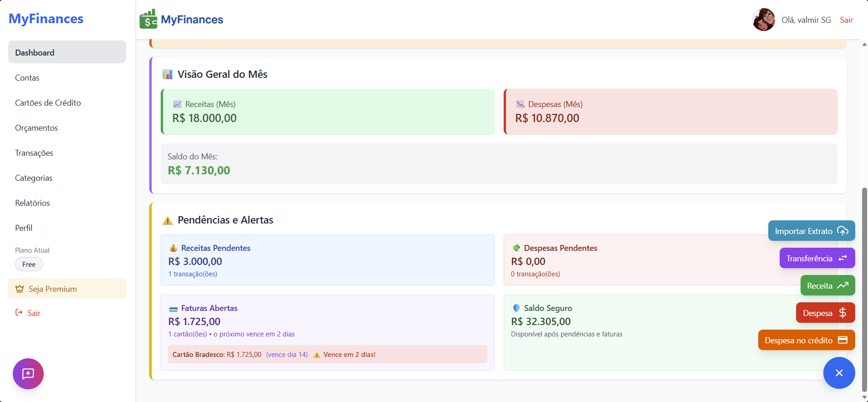Open the Transações section
Image resolution: width=868 pixels, height=402 pixels.
tap(34, 153)
